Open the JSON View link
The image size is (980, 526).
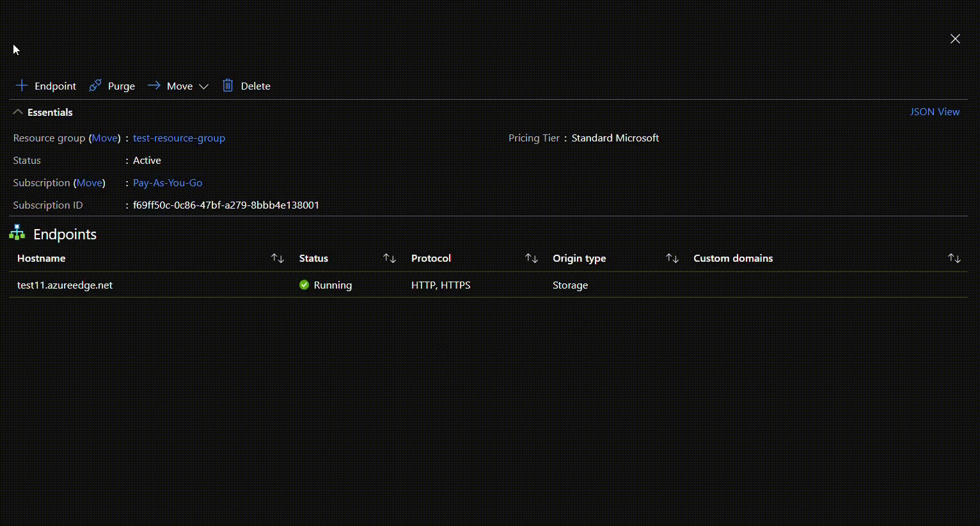(935, 112)
